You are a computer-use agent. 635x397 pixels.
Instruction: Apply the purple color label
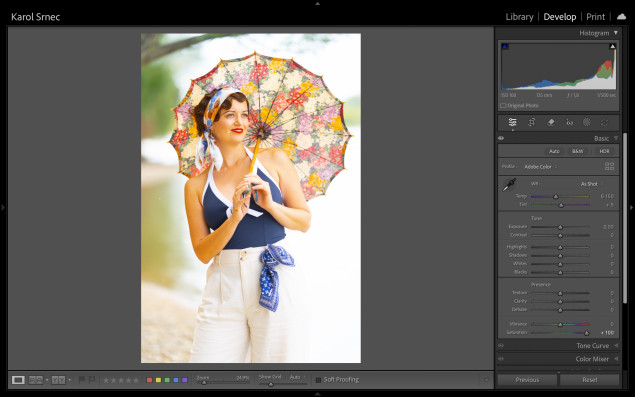coord(185,380)
